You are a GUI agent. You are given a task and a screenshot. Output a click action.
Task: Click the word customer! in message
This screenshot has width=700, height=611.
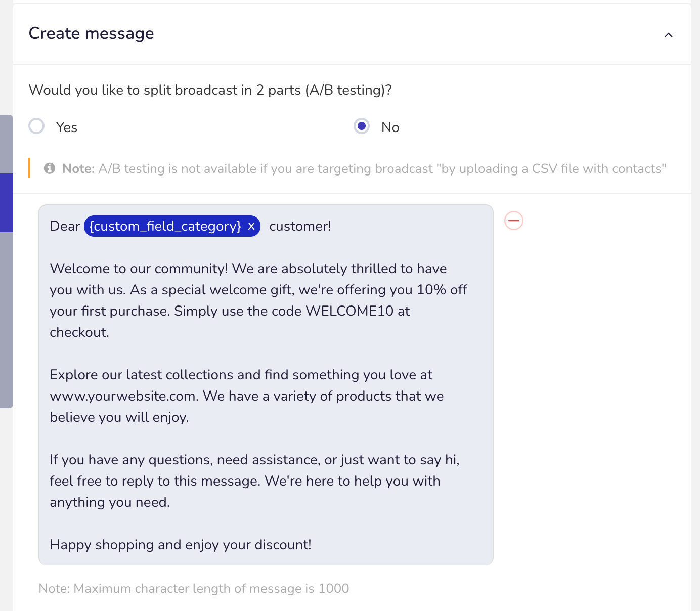coord(300,226)
